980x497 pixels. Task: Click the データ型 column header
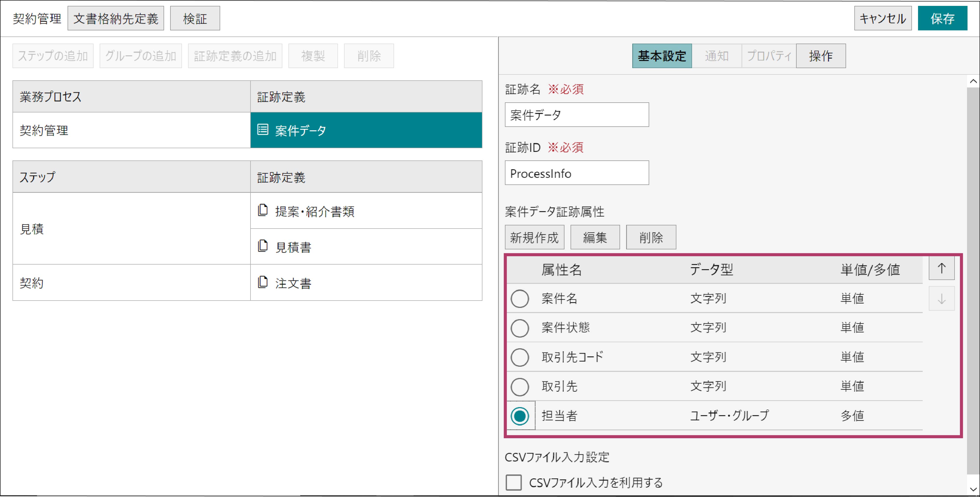711,270
